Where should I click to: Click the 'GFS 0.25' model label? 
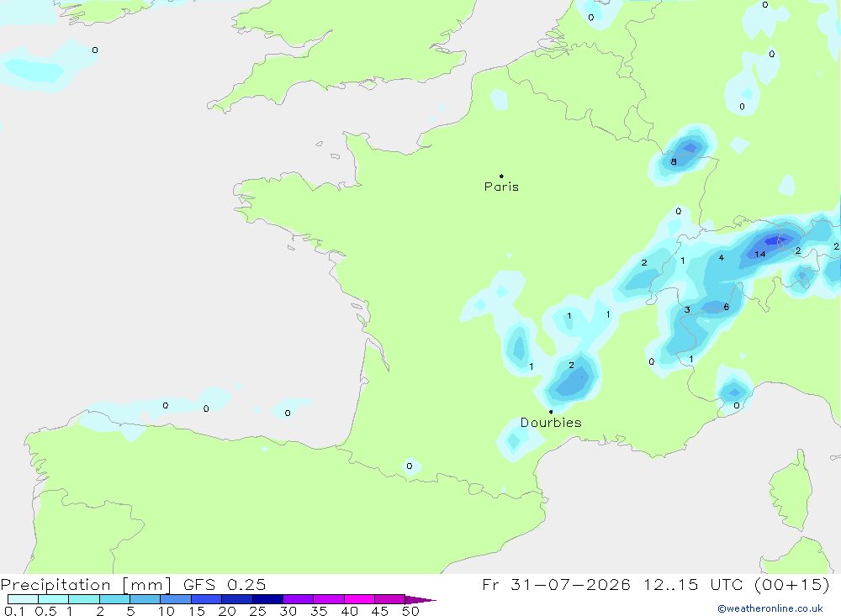[x=225, y=585]
